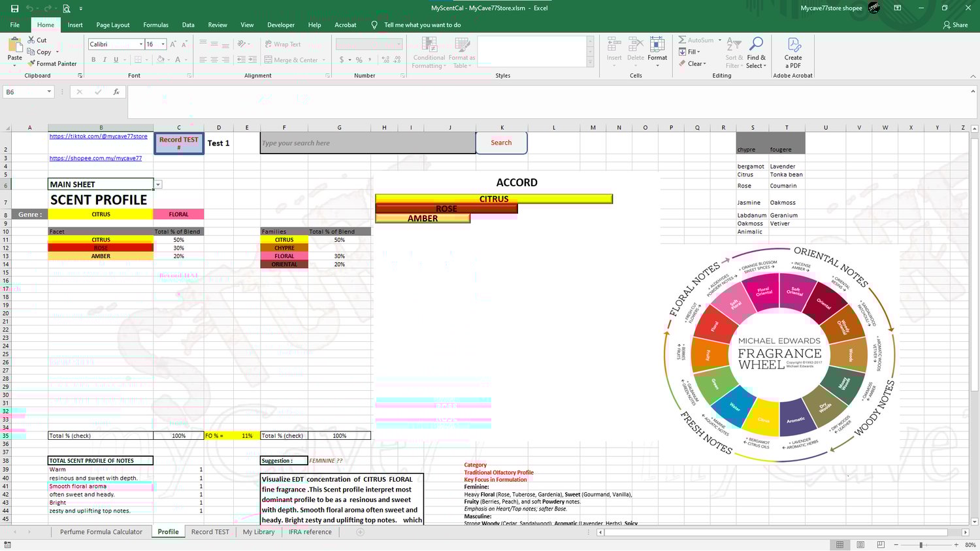Click the Share button
The height and width of the screenshot is (551, 980).
click(x=955, y=25)
